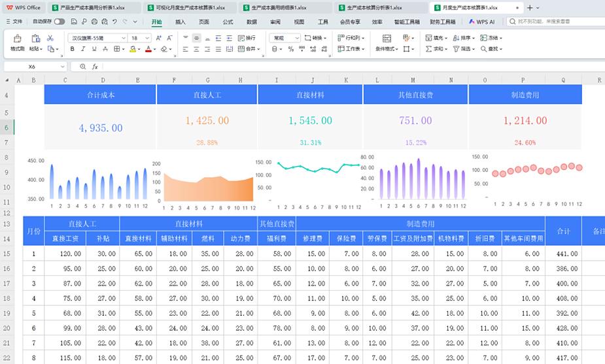Click the table style icon above 条件格式
This screenshot has height=364, width=605.
[387, 38]
